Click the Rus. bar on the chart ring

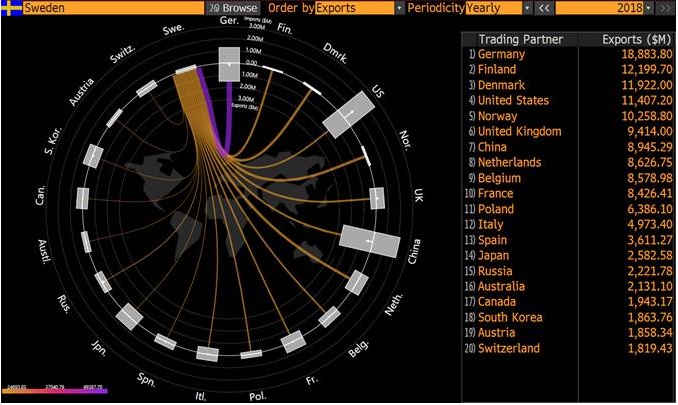click(x=103, y=282)
